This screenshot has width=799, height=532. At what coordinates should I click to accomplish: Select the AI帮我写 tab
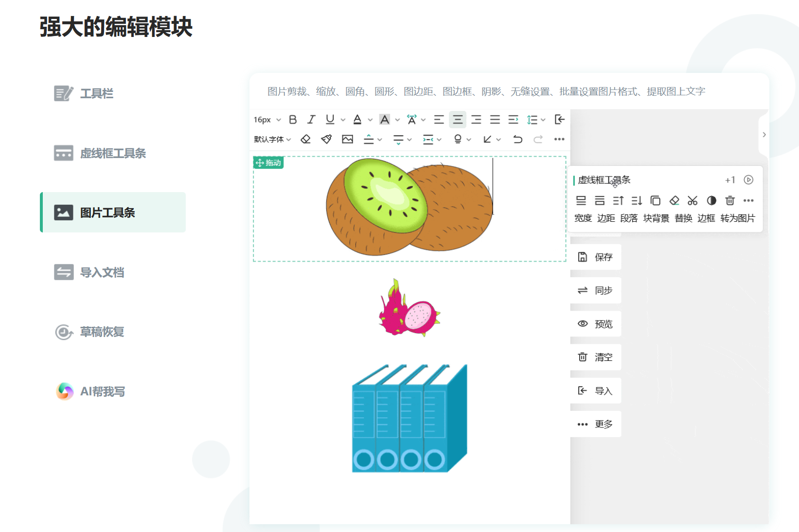[102, 391]
